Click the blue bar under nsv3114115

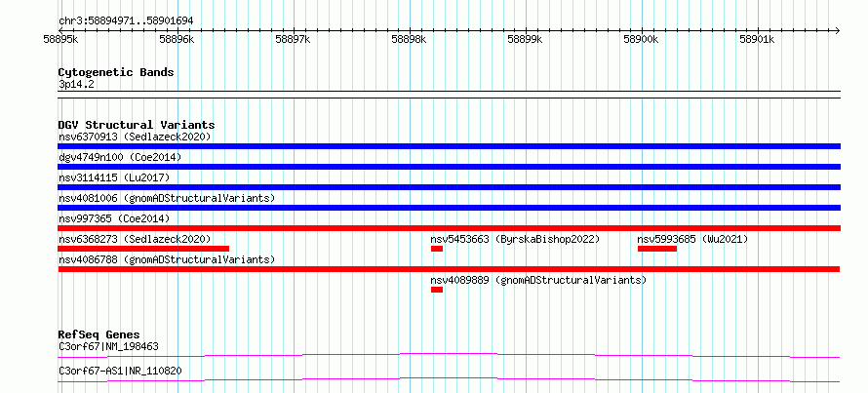(449, 187)
